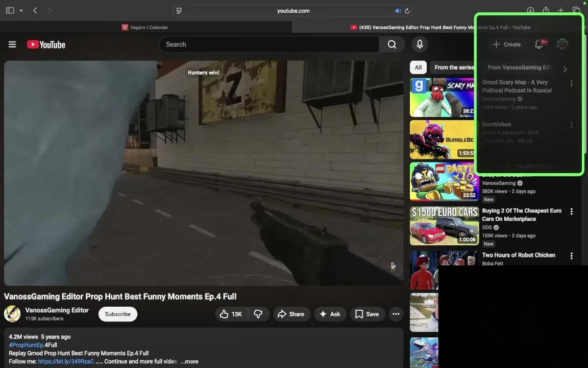Click the Ask button
Image resolution: width=588 pixels, height=368 pixels.
pyautogui.click(x=330, y=314)
